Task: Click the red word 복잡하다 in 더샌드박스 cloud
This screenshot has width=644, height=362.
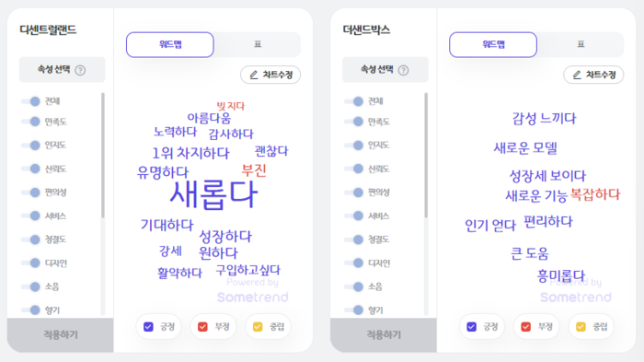Action: click(x=595, y=194)
